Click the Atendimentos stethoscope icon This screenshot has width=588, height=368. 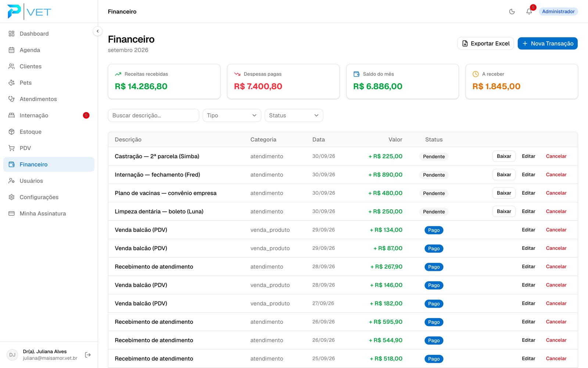(11, 99)
